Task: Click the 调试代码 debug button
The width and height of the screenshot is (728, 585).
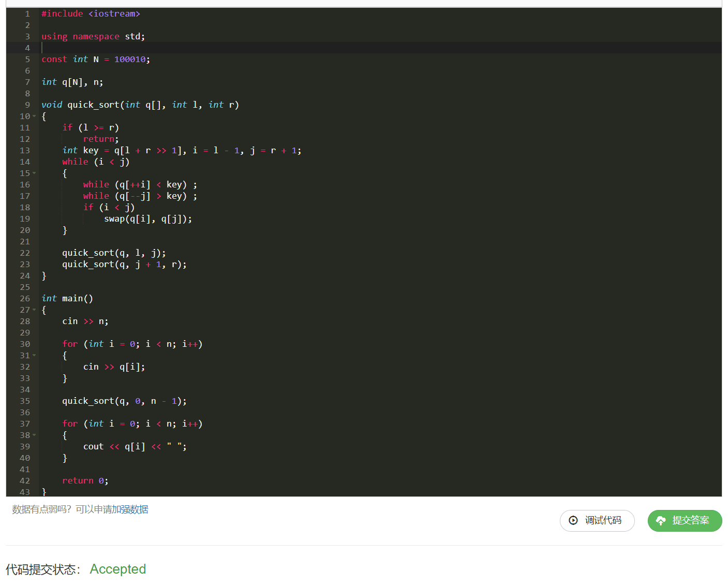Action: click(x=597, y=520)
